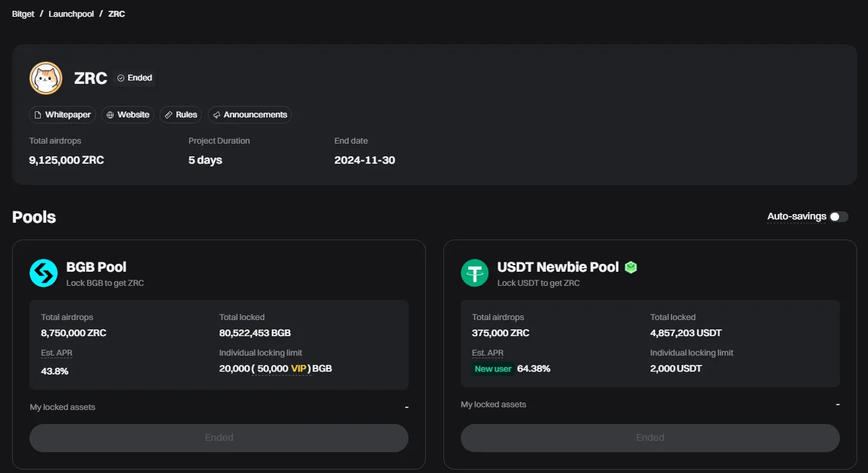The height and width of the screenshot is (473, 868).
Task: Open the project Whitepaper
Action: point(62,115)
